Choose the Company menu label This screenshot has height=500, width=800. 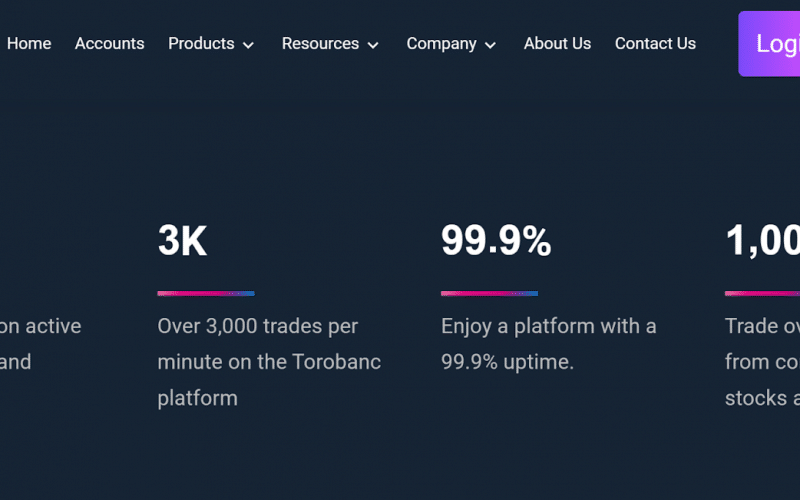tap(441, 44)
